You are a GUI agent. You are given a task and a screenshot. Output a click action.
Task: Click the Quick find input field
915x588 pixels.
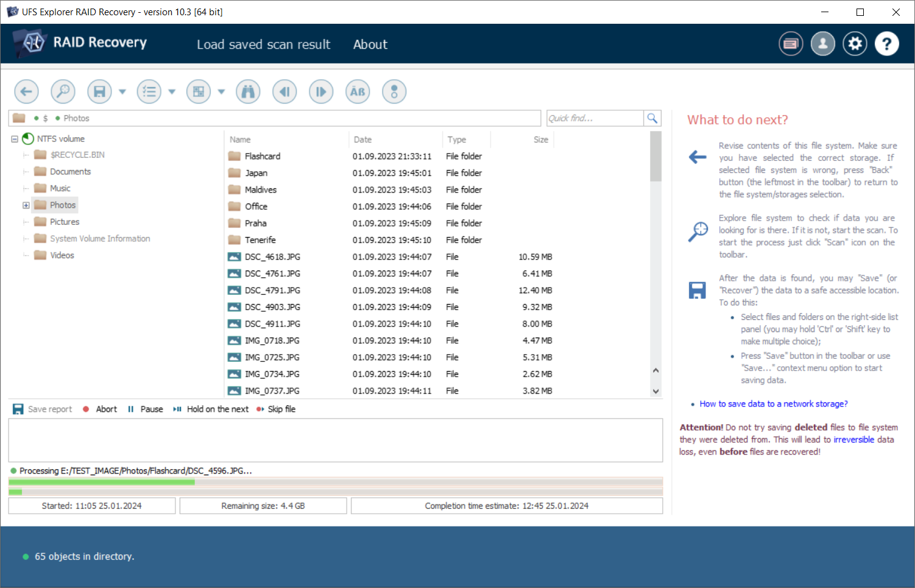595,118
